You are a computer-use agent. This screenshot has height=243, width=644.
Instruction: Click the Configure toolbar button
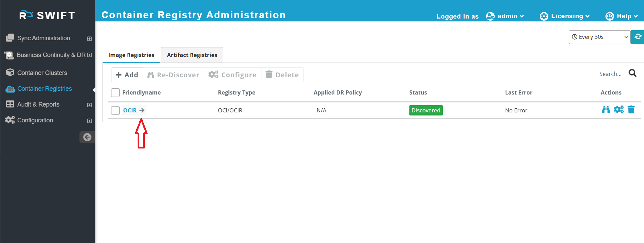tap(233, 75)
